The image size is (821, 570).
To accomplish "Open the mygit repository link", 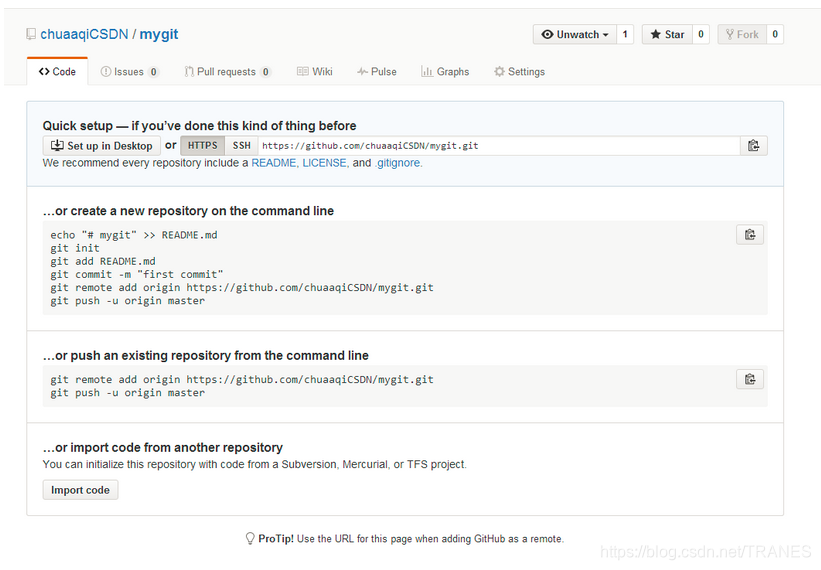I will click(159, 35).
